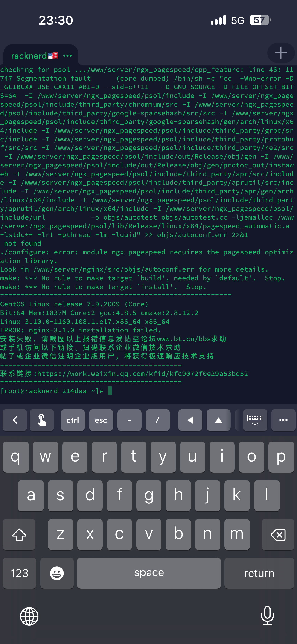
Task: Tap the c key
Action: click(x=119, y=534)
